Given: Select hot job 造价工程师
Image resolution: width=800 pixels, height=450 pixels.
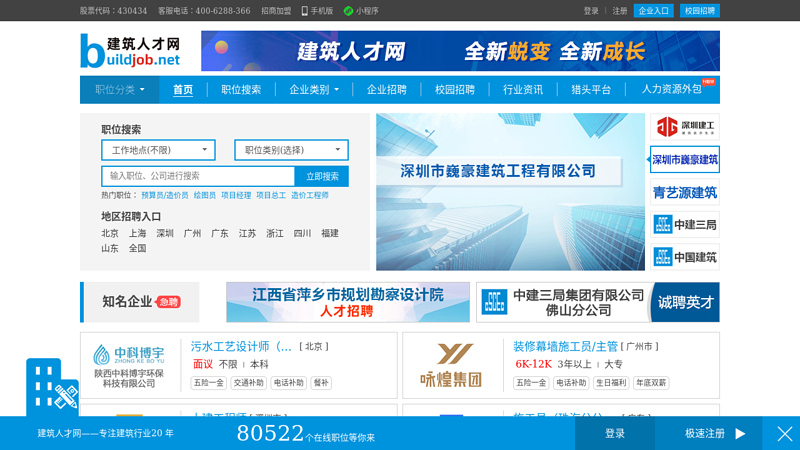Looking at the screenshot, I should (x=310, y=195).
